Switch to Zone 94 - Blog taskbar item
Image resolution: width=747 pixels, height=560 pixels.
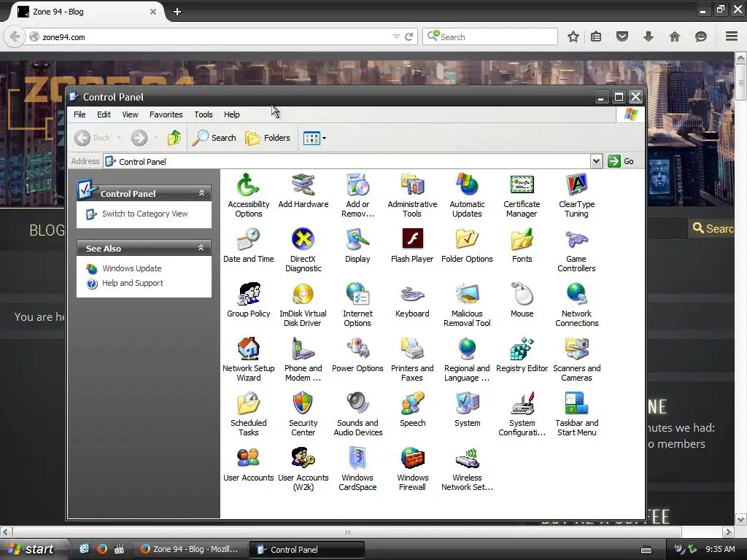coord(189,549)
